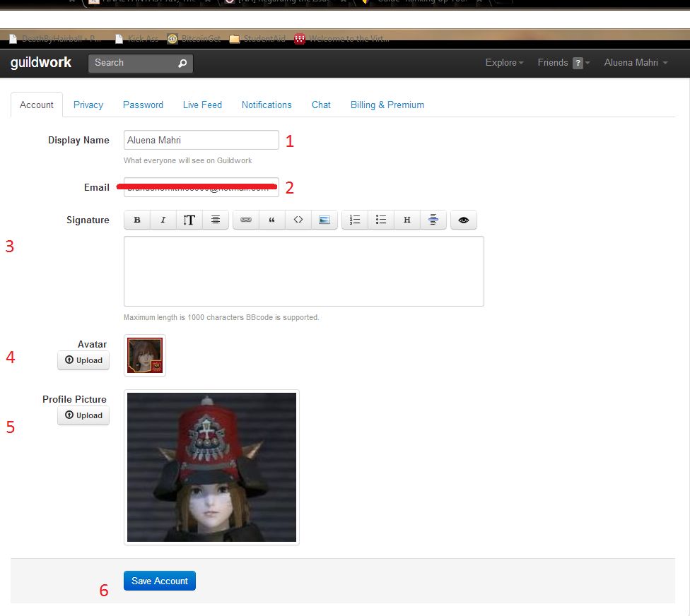Insert a quote block in signature
The height and width of the screenshot is (616, 690).
tap(272, 220)
